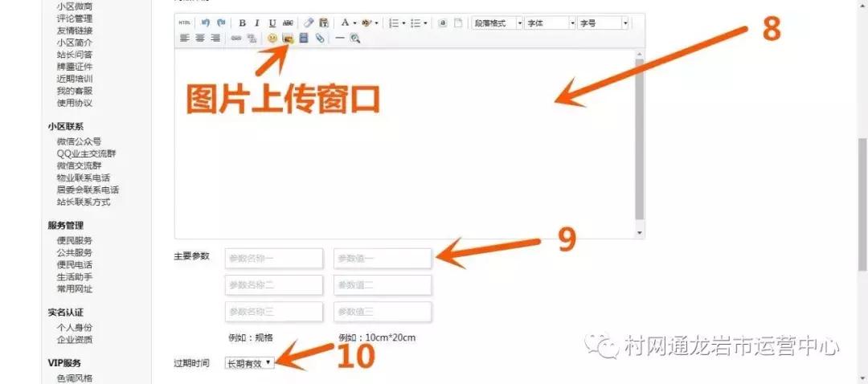The image size is (868, 384).
Task: Click the preview magnifier icon
Action: [x=355, y=39]
